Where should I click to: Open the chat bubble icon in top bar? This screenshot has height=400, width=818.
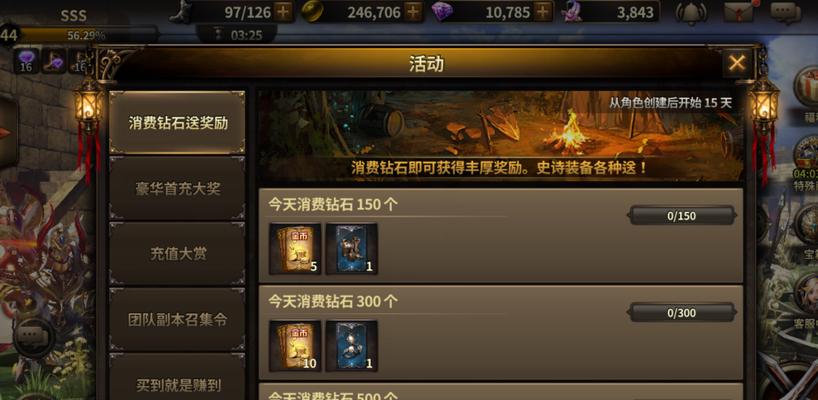pyautogui.click(x=785, y=12)
